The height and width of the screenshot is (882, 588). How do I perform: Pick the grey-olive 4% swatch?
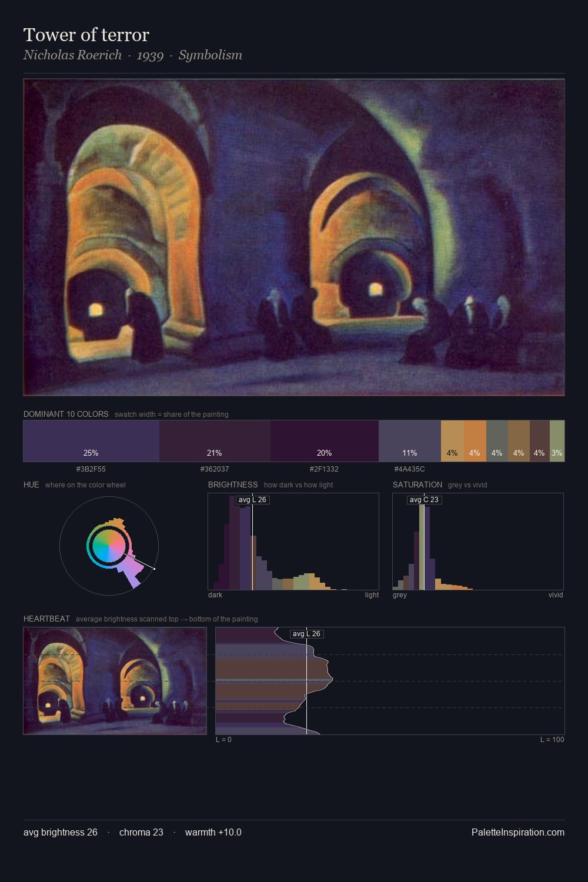point(497,441)
